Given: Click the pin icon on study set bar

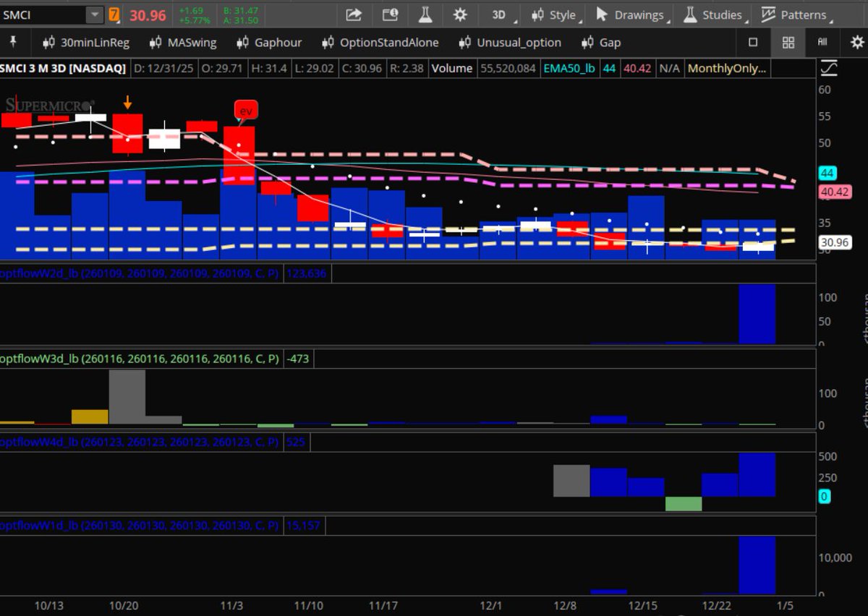Looking at the screenshot, I should 12,42.
